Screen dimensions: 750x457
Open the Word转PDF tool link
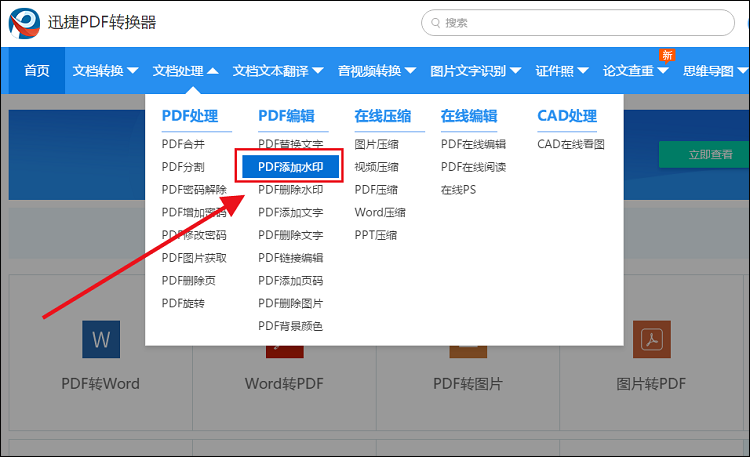pyautogui.click(x=284, y=384)
